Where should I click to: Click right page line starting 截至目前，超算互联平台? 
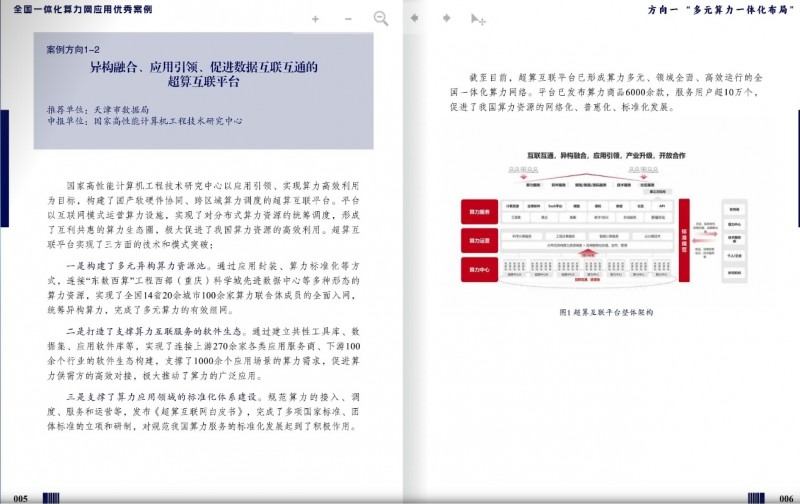pos(616,78)
